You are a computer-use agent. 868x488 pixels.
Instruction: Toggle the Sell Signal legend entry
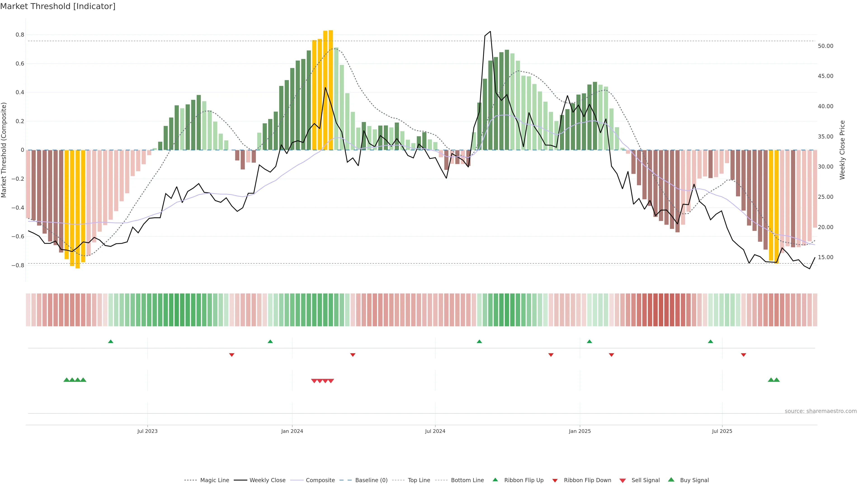[x=645, y=480]
